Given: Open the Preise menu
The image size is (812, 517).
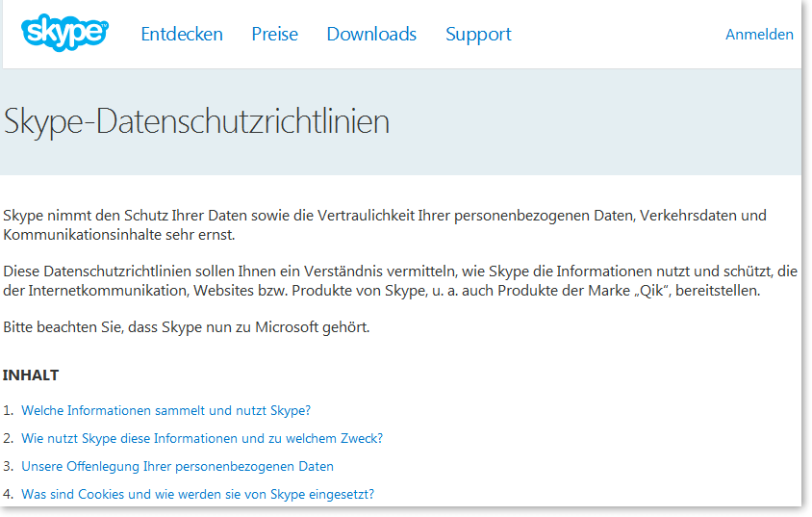Looking at the screenshot, I should click(x=274, y=35).
